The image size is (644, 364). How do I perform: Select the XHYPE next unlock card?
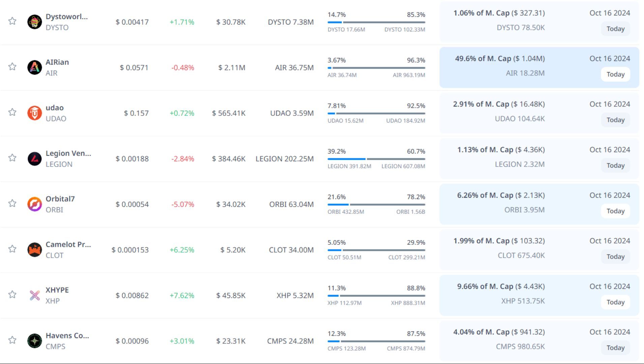[x=539, y=295]
